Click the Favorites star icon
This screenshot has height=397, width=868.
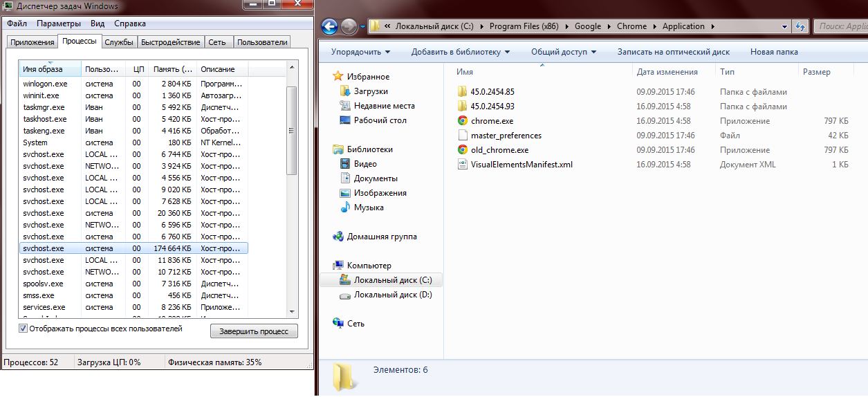pyautogui.click(x=338, y=76)
